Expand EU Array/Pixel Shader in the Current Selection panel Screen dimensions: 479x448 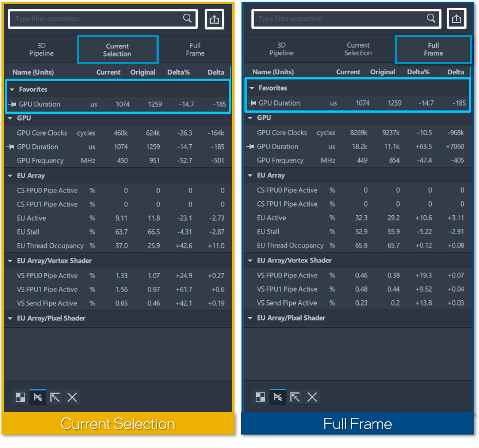pos(10,318)
